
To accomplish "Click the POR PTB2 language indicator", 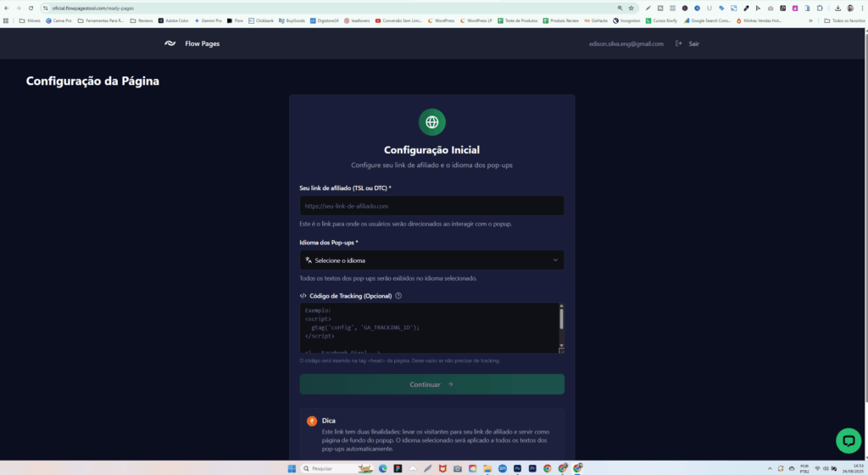I will (x=804, y=468).
